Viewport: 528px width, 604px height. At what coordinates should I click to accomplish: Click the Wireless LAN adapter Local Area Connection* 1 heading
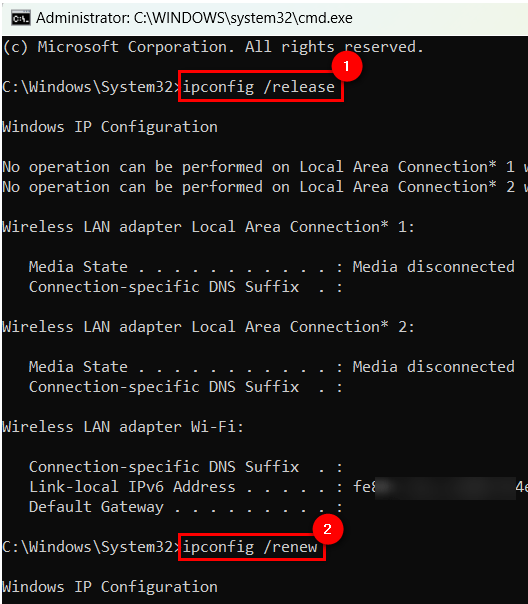tap(208, 227)
